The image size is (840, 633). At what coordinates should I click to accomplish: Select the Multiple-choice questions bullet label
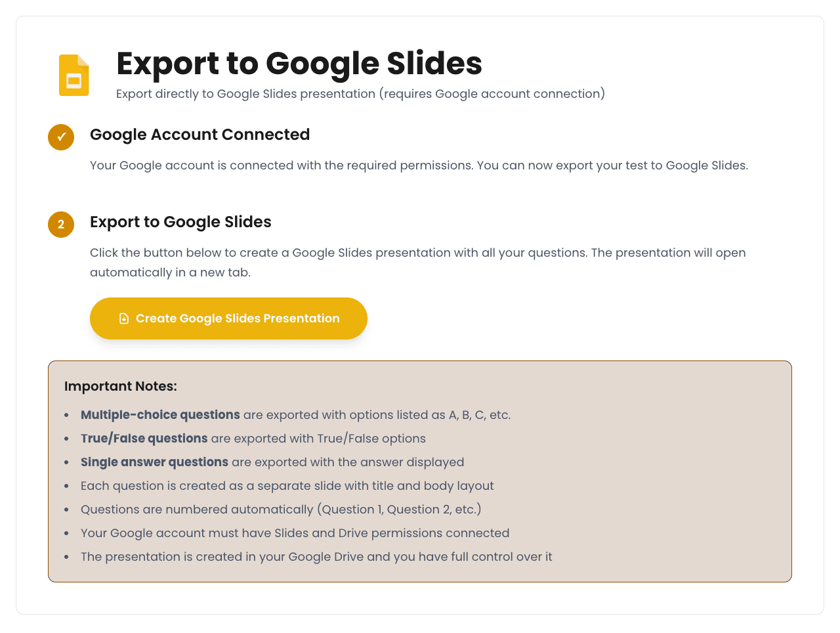point(159,414)
